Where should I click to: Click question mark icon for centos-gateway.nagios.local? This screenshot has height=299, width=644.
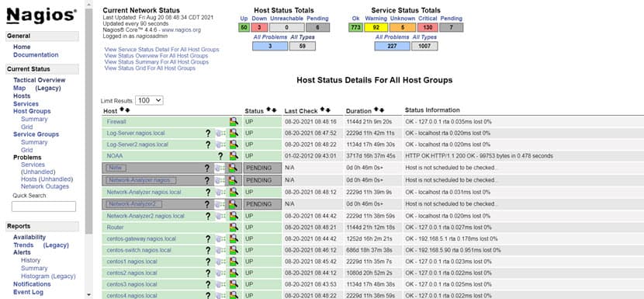(208, 238)
